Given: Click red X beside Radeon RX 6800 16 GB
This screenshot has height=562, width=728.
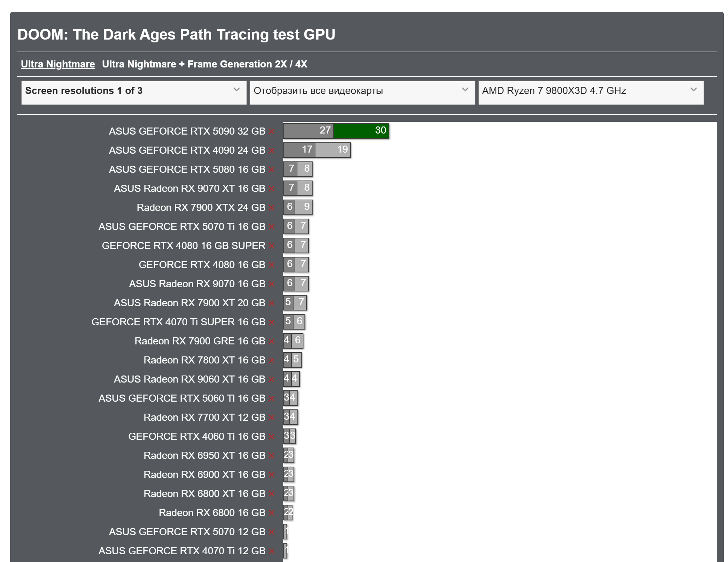Looking at the screenshot, I should pyautogui.click(x=271, y=513).
